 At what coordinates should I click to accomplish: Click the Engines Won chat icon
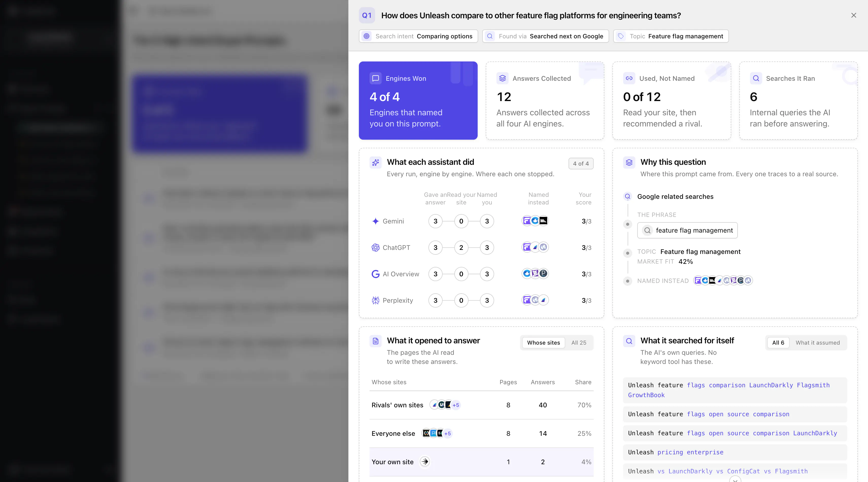coord(375,78)
